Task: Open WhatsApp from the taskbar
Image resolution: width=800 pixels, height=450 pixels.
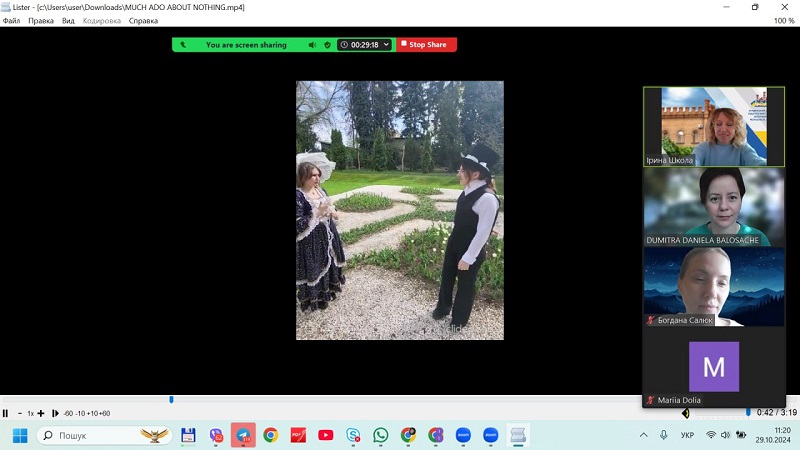Action: tap(381, 435)
